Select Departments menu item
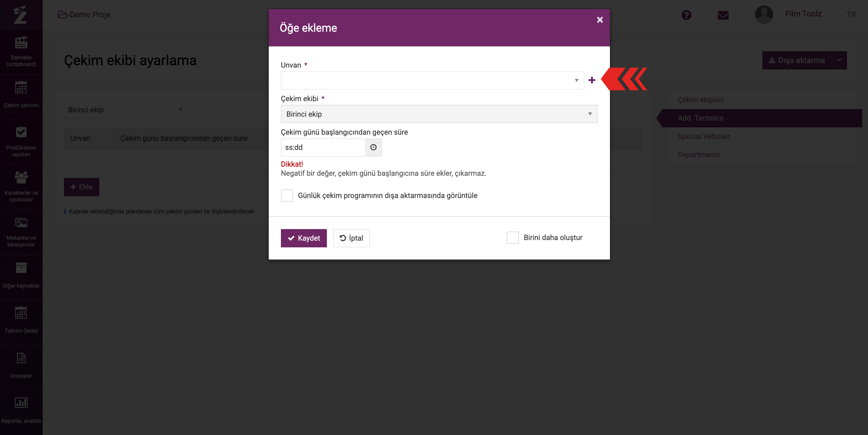The width and height of the screenshot is (868, 435). click(699, 155)
